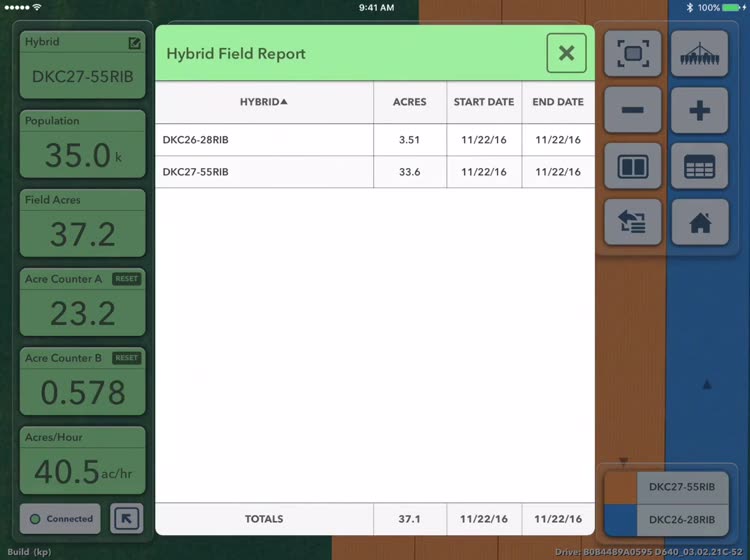Click the TOTALS label
Viewport: 750px width, 560px height.
pos(264,519)
